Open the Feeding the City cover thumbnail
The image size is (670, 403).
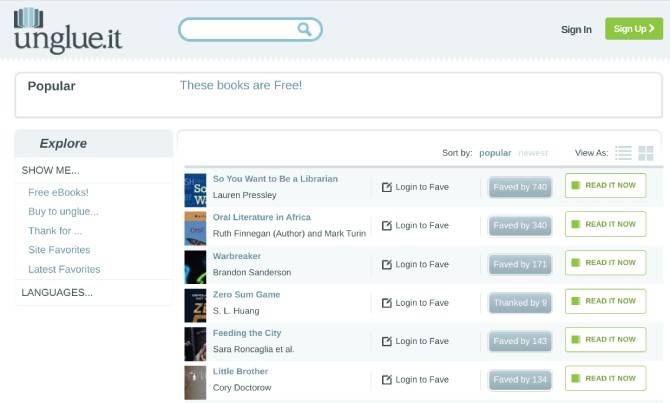(195, 344)
